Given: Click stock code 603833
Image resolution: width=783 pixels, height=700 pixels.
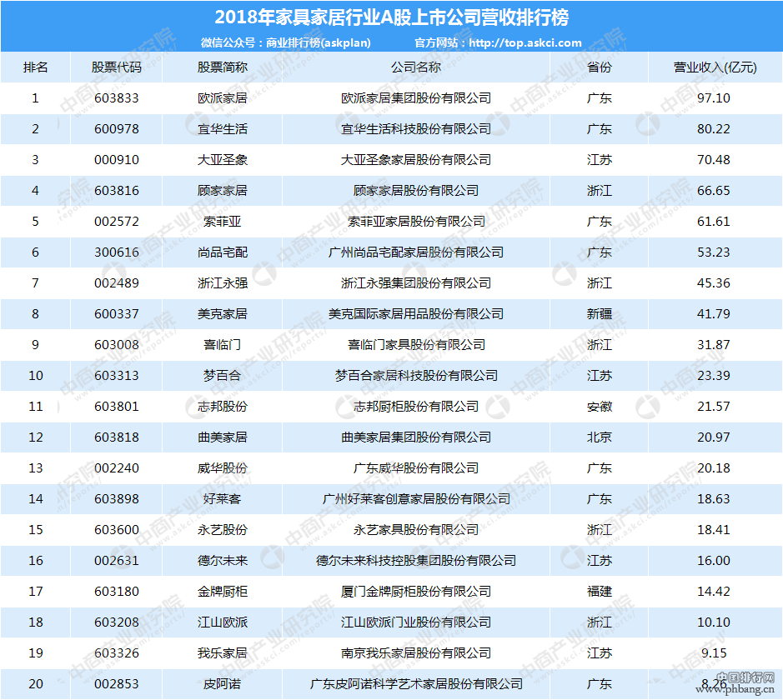Looking at the screenshot, I should click(x=117, y=98).
